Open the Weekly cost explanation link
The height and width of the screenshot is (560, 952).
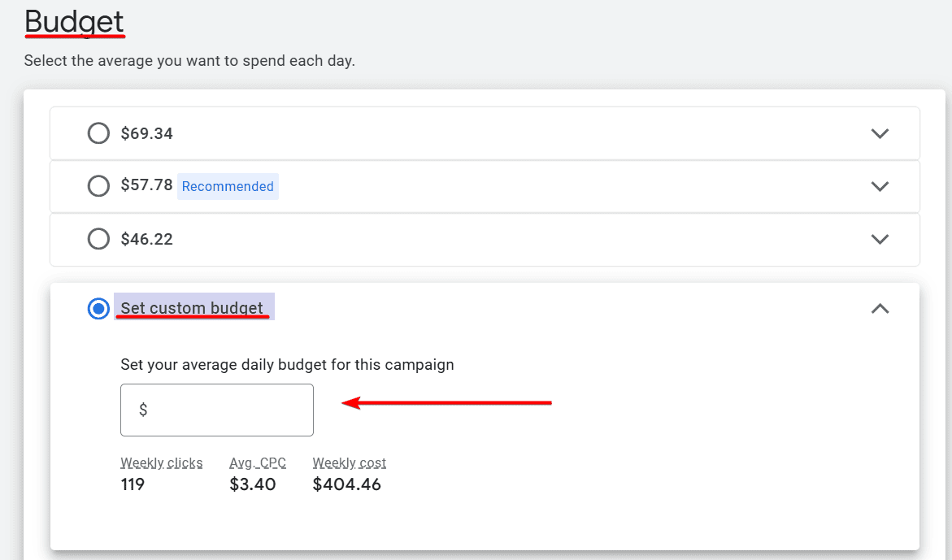click(x=349, y=462)
